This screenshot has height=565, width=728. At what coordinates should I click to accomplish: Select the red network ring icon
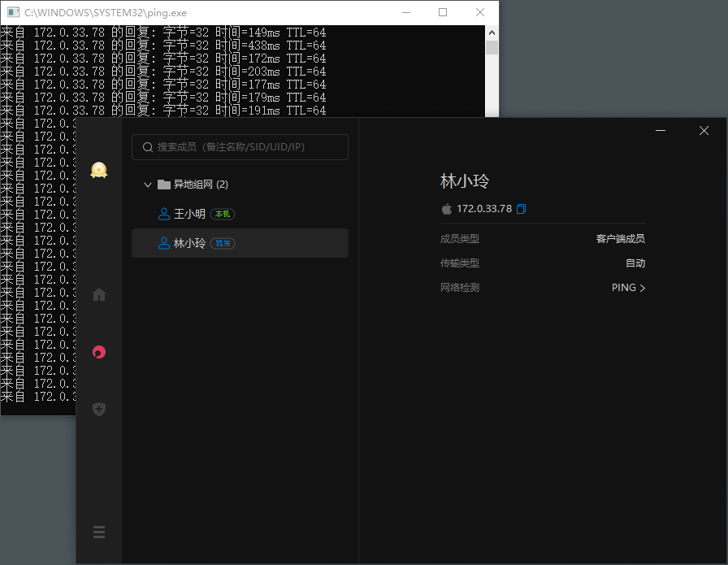(99, 352)
